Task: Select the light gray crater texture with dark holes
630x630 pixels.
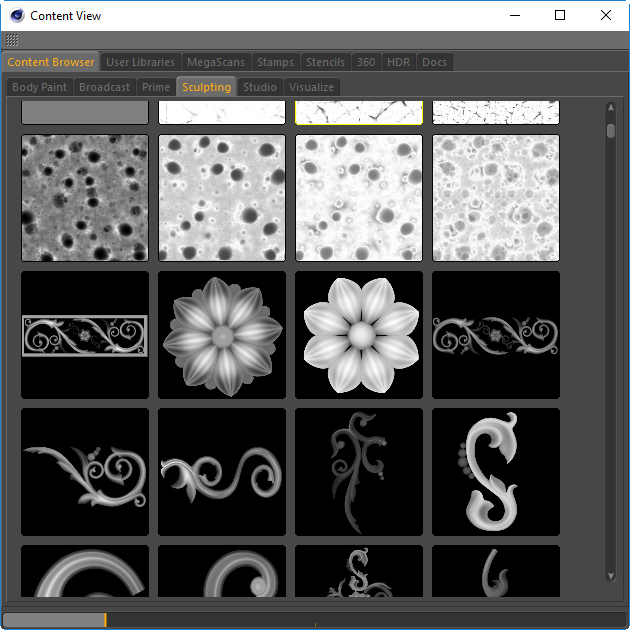Action: point(222,198)
